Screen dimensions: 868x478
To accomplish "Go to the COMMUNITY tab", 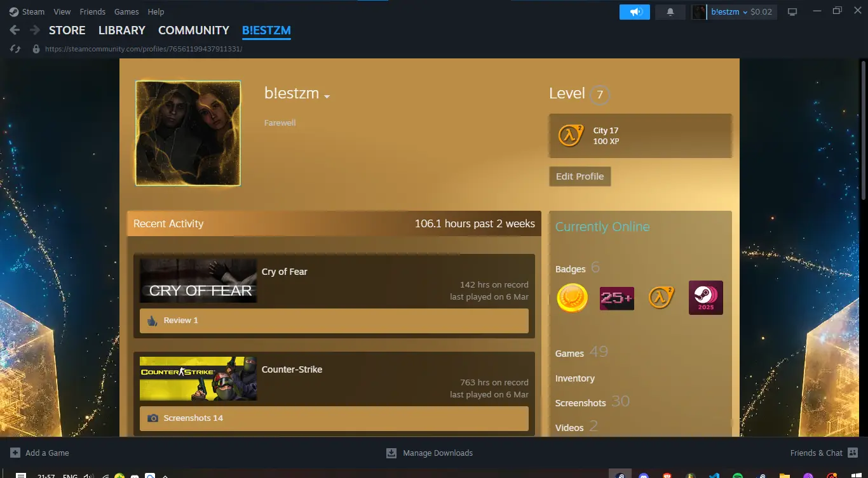I will 194,30.
